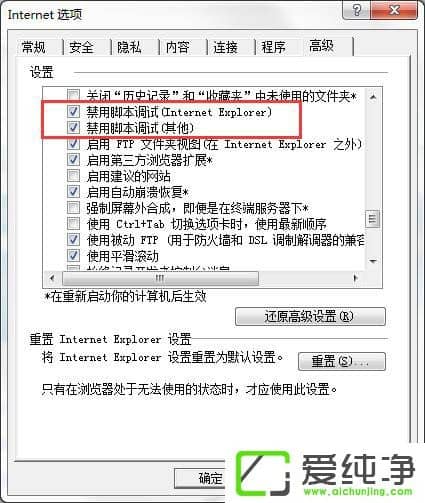This screenshot has height=503, width=425.
Task: Click the help question mark button
Action: tap(356, 10)
